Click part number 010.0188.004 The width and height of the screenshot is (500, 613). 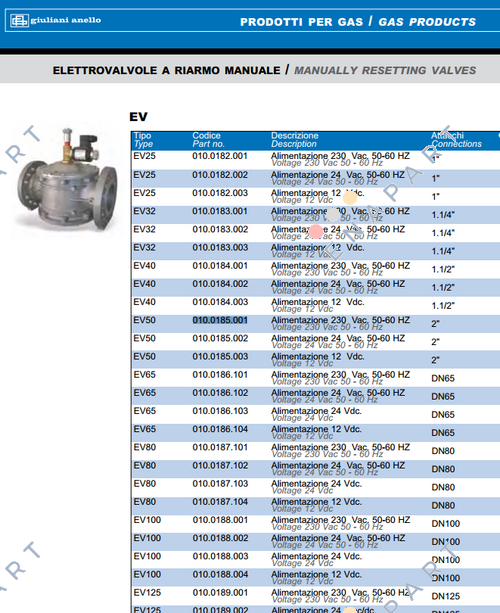point(220,575)
